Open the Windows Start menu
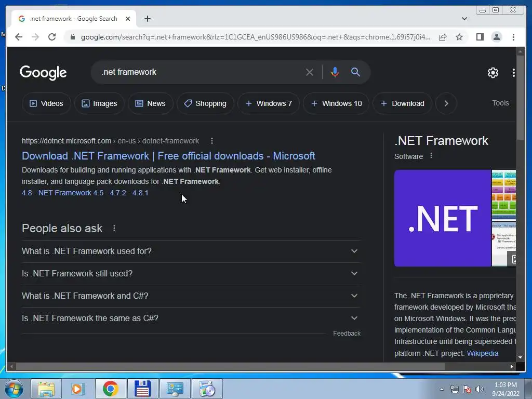This screenshot has width=532, height=399. [14, 389]
